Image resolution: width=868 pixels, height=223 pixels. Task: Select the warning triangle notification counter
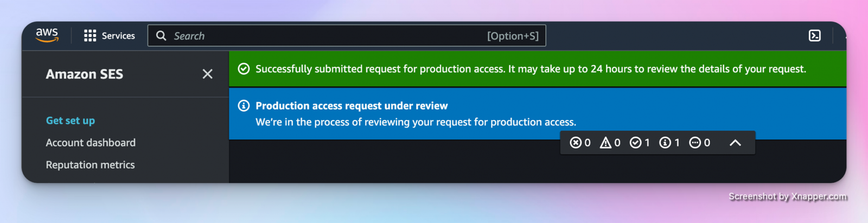[x=605, y=143]
